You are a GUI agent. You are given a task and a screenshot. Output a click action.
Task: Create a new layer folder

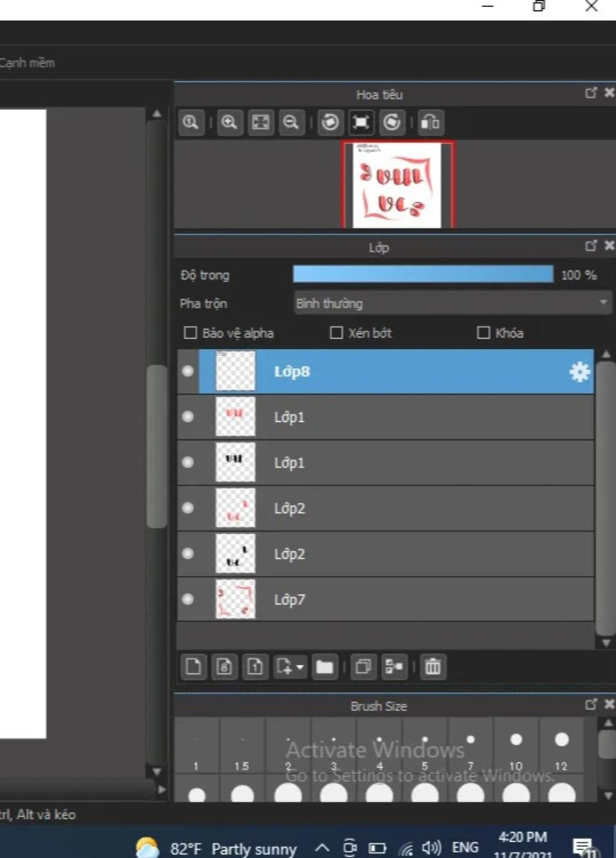(325, 667)
